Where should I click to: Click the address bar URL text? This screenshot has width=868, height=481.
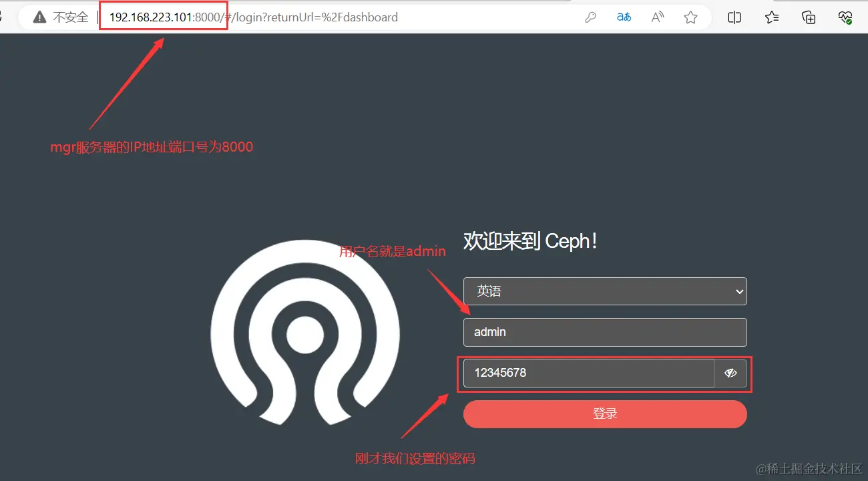[x=253, y=17]
